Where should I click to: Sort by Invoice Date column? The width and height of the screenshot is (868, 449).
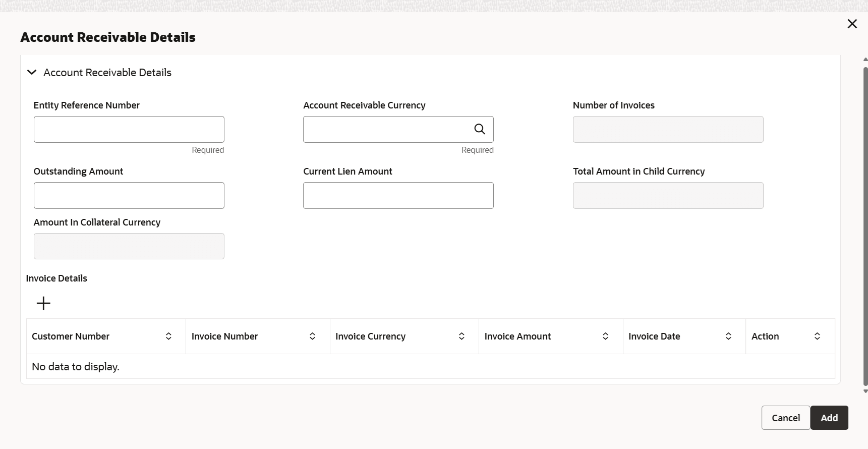tap(728, 336)
